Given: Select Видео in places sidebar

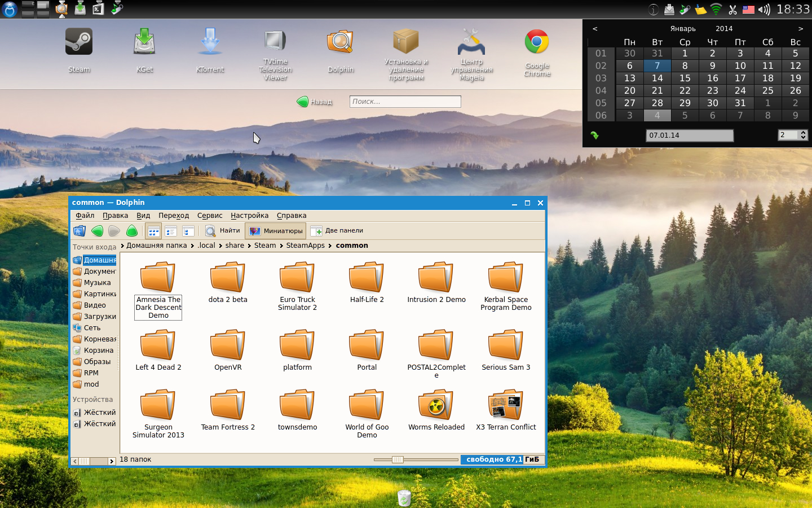Looking at the screenshot, I should [x=94, y=305].
